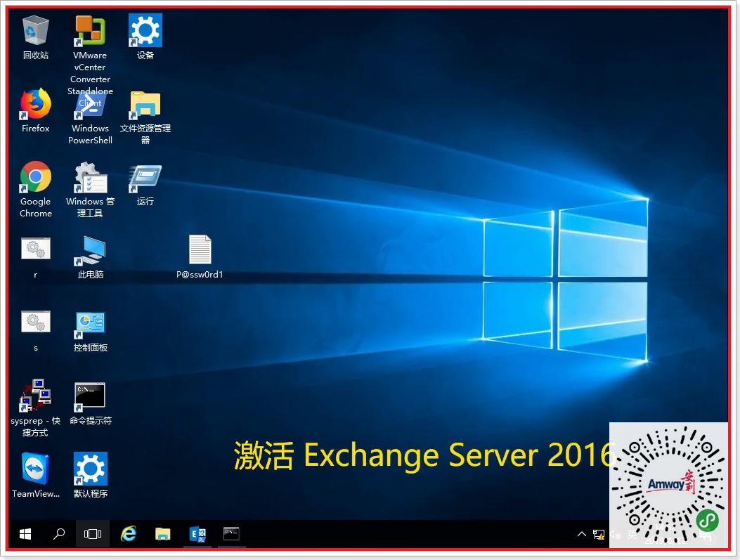
Task: Open the 设备 settings shortcut
Action: coord(145,38)
